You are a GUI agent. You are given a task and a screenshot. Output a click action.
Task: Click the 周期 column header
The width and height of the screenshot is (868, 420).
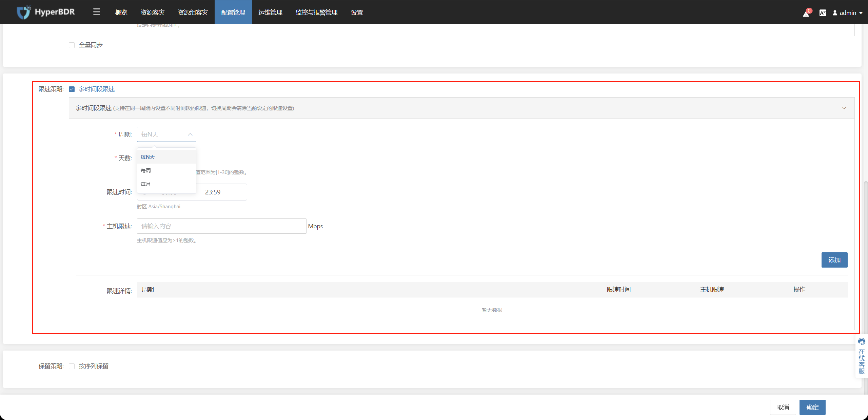click(x=148, y=290)
